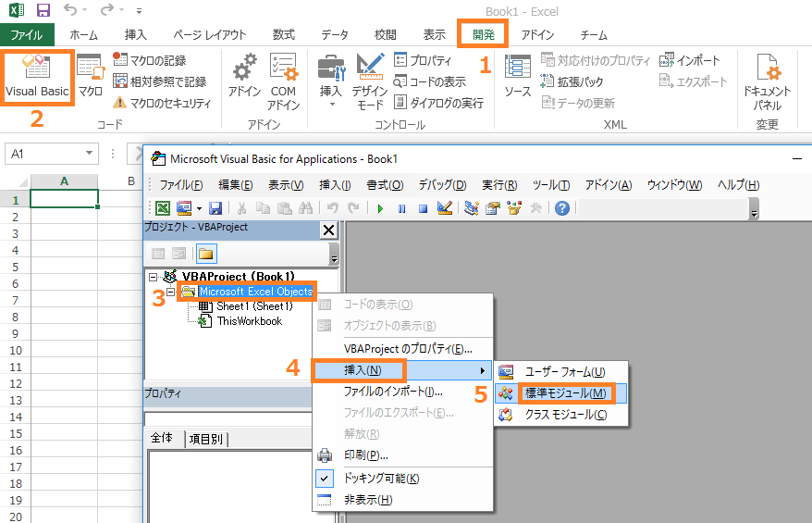
Task: Open the マクロ (Macros) button
Action: click(90, 76)
